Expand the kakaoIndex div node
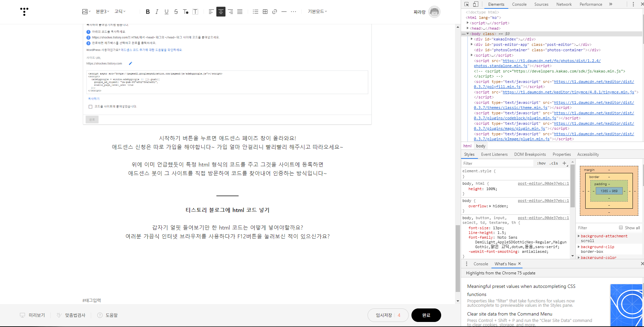The width and height of the screenshot is (644, 327). (x=472, y=39)
